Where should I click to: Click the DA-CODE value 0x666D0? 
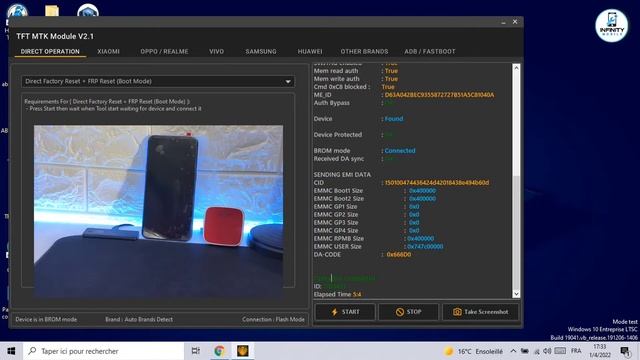pos(399,254)
